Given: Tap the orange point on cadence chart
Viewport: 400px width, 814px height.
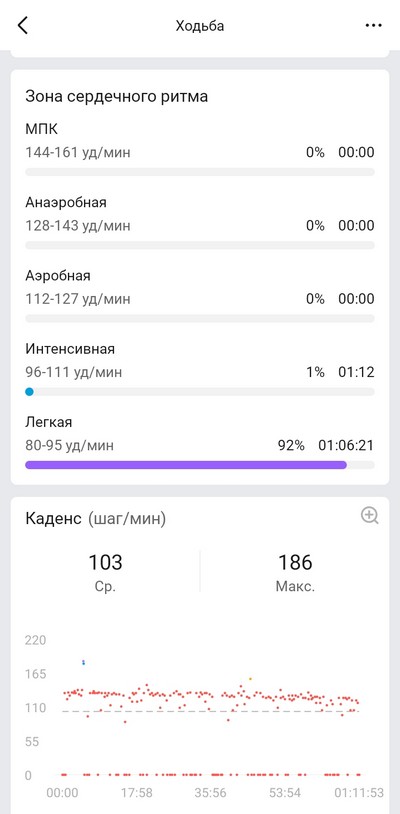Looking at the screenshot, I should click(x=250, y=679).
